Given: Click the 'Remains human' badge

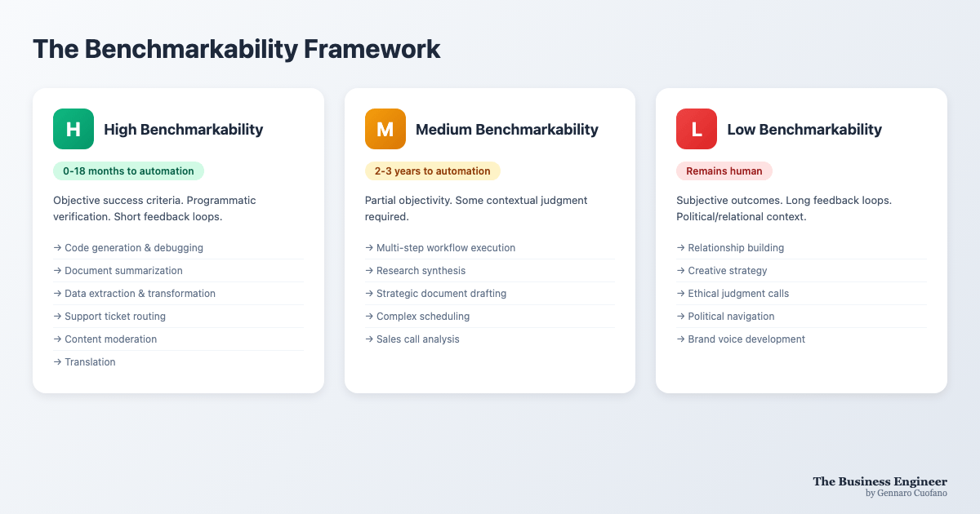Looking at the screenshot, I should [x=724, y=171].
